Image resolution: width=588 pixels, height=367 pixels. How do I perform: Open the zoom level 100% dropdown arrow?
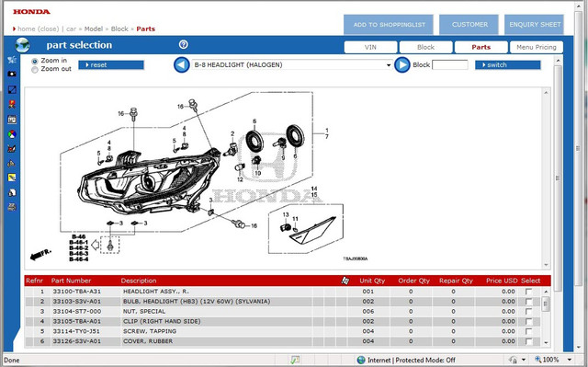coord(570,360)
